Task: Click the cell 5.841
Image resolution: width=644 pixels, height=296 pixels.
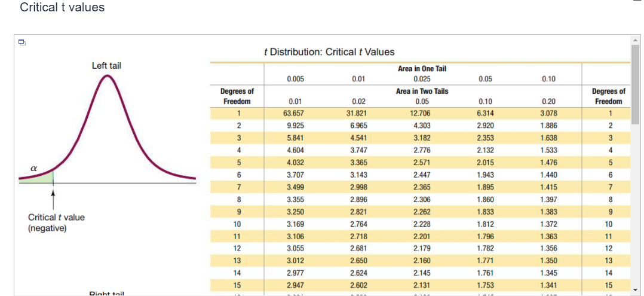Action: tap(295, 138)
